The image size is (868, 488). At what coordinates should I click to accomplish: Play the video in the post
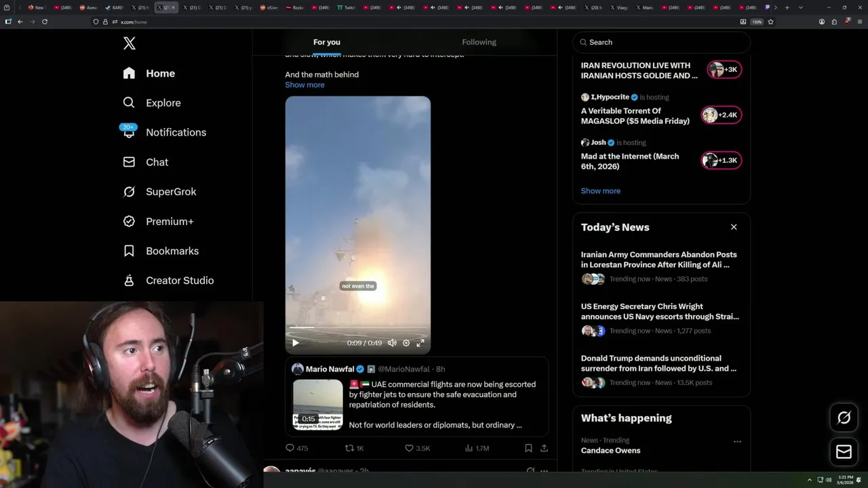pos(296,343)
